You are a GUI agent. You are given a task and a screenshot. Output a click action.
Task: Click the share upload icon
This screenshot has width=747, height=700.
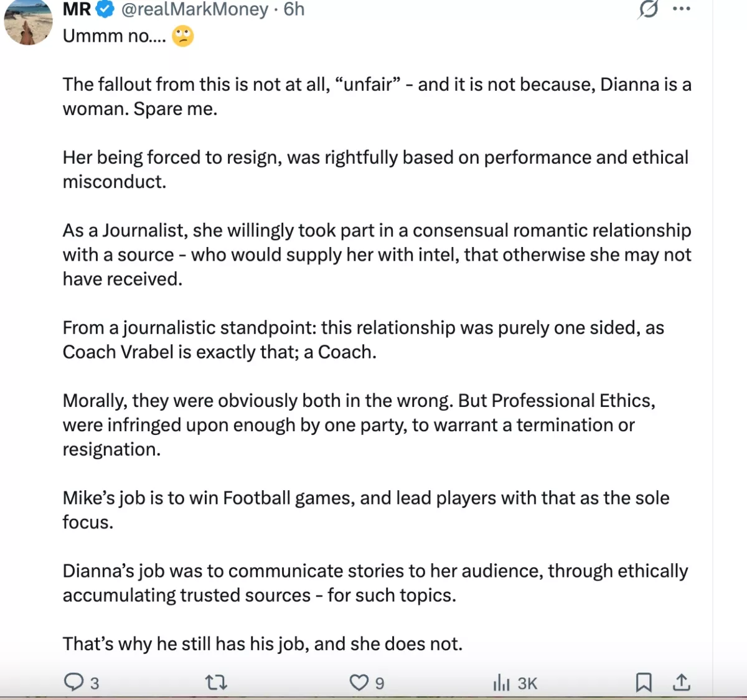click(x=682, y=683)
